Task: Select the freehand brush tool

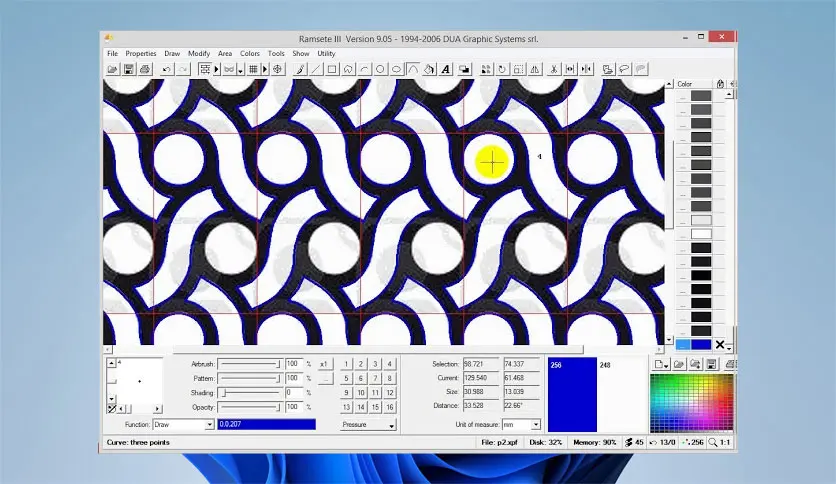Action: 300,69
